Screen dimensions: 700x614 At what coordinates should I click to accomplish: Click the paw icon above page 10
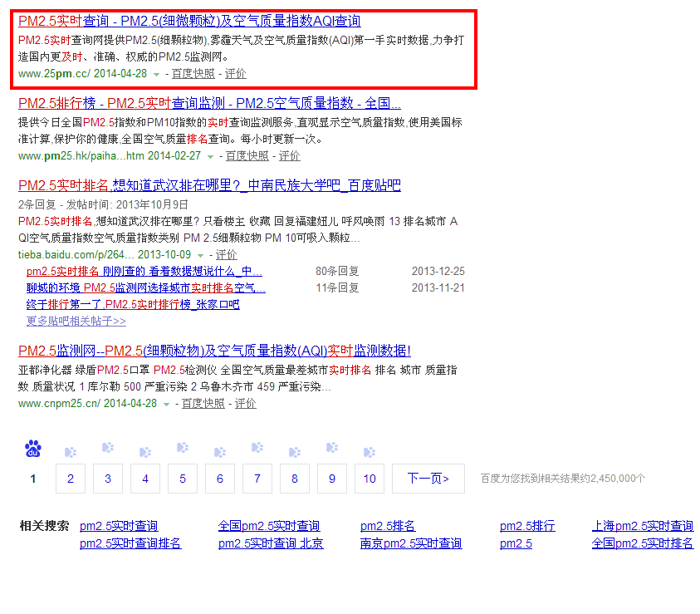pos(370,453)
